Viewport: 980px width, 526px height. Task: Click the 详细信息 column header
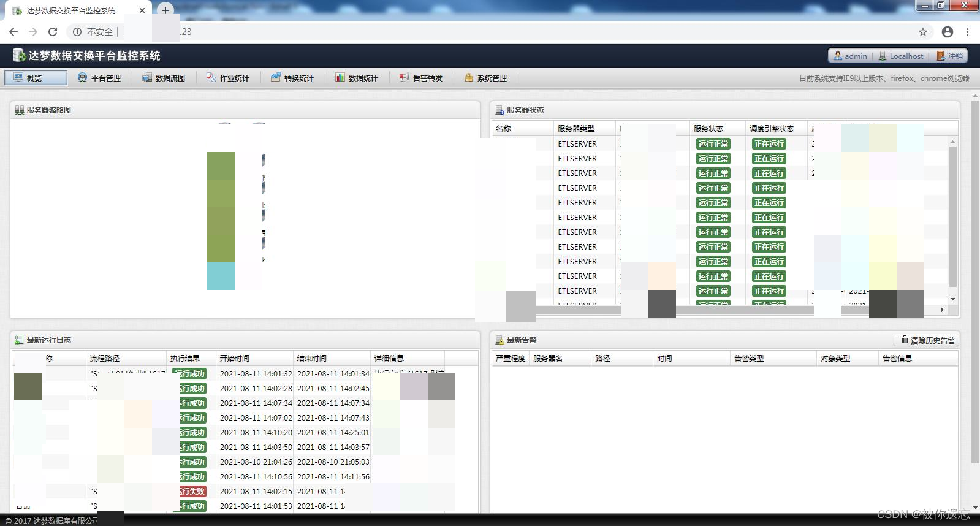(408, 359)
